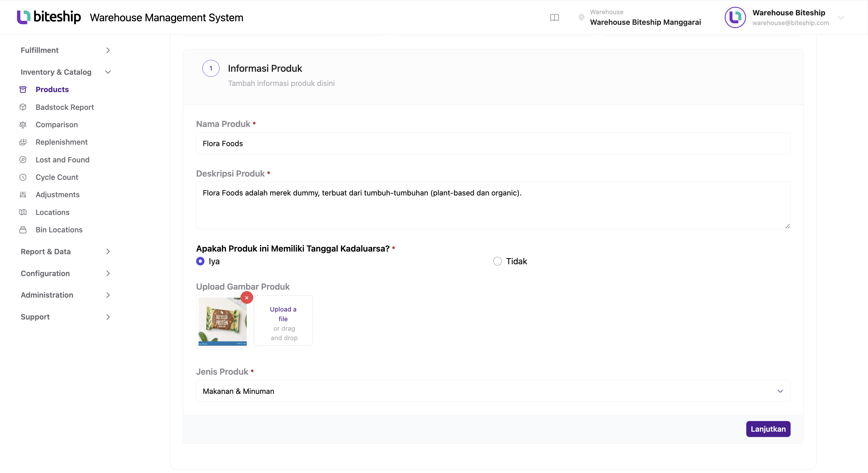This screenshot has width=868, height=473.
Task: Click the Lanjutkan button
Action: click(768, 429)
